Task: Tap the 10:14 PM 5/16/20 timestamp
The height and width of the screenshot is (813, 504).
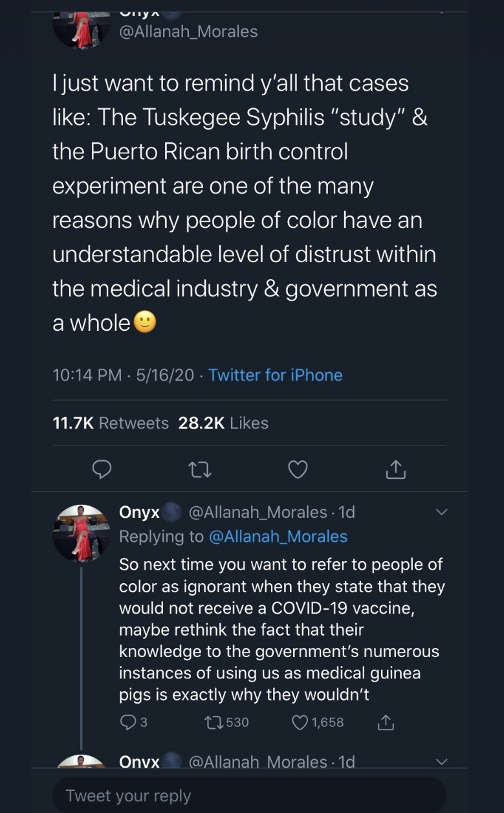Action: pyautogui.click(x=123, y=375)
